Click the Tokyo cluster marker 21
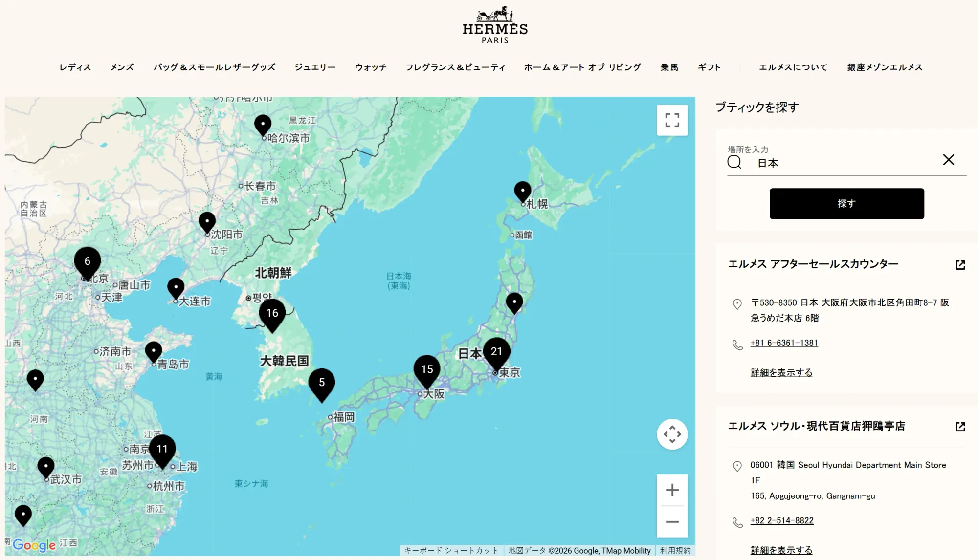978x560 pixels. (x=496, y=353)
